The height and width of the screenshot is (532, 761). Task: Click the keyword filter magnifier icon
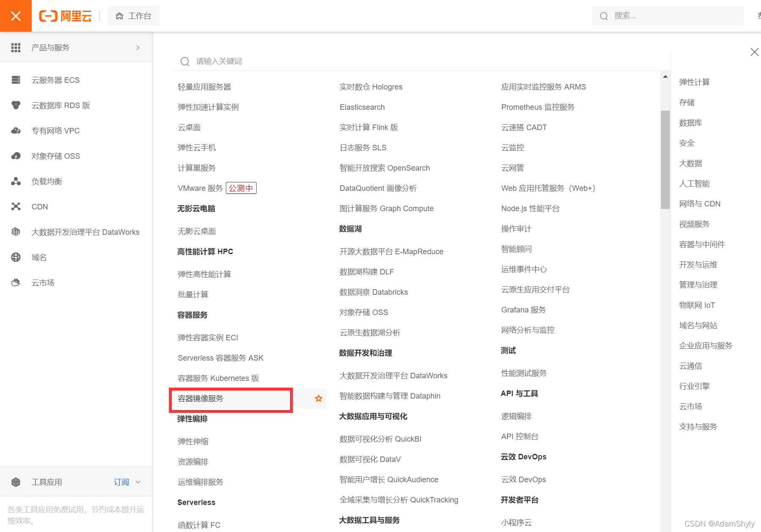tap(184, 62)
